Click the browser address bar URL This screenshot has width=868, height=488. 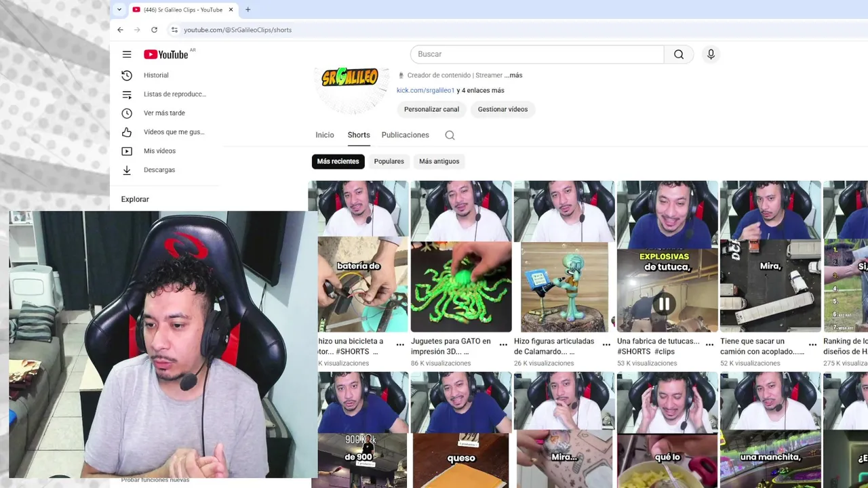tap(237, 30)
